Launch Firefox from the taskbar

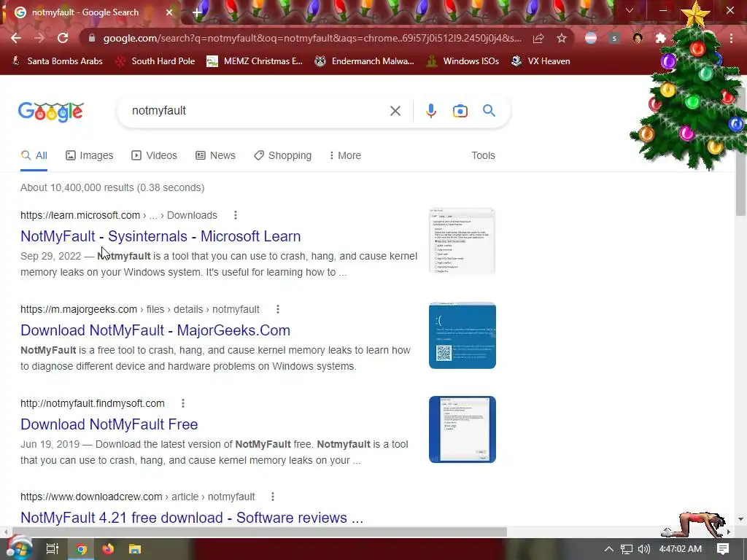tap(108, 549)
